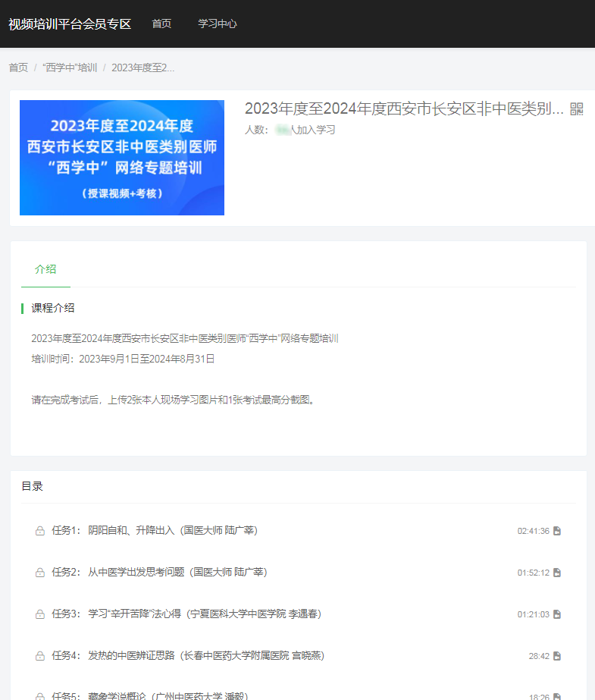The height and width of the screenshot is (700, 595).
Task: Open 任务4: 发热的中医辨证思路 lesson
Action: pos(188,656)
